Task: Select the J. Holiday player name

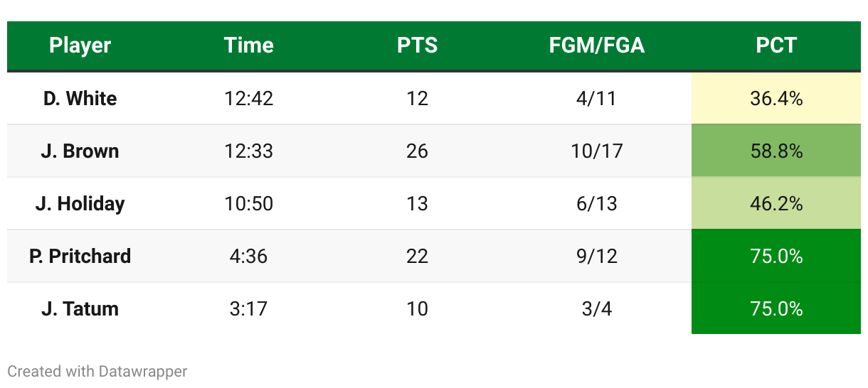Action: 80,203
